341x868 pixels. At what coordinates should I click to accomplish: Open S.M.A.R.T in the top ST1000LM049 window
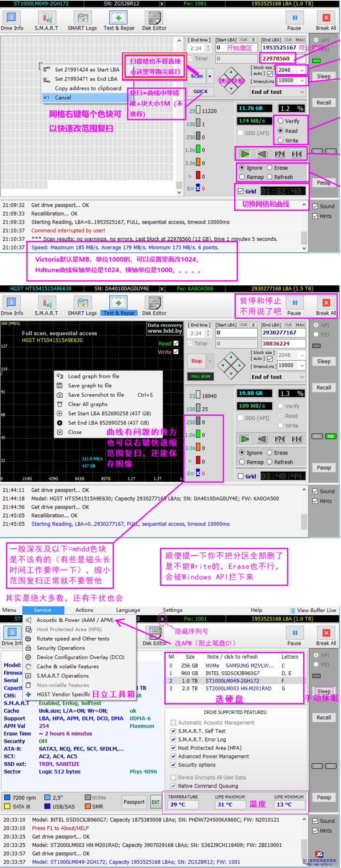pos(46,21)
